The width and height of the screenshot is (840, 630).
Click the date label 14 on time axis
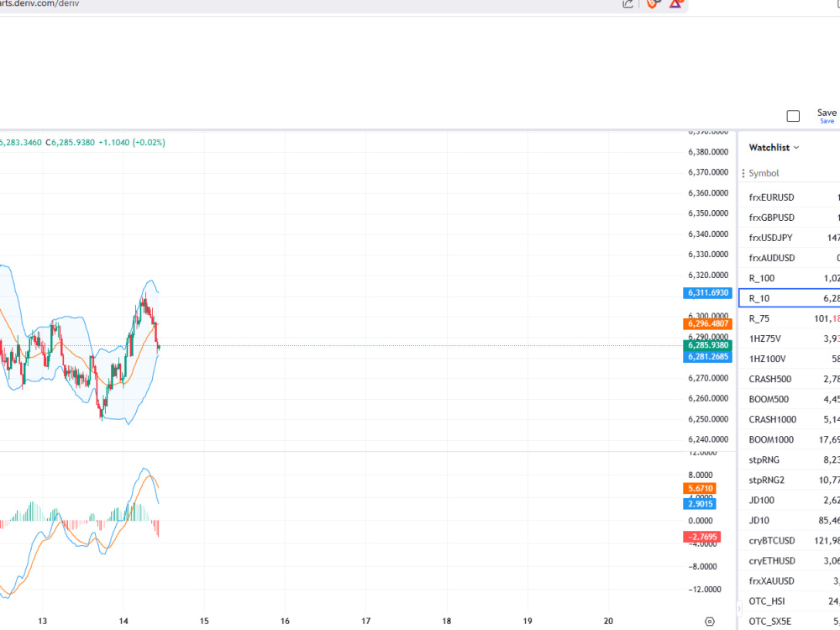[x=123, y=621]
